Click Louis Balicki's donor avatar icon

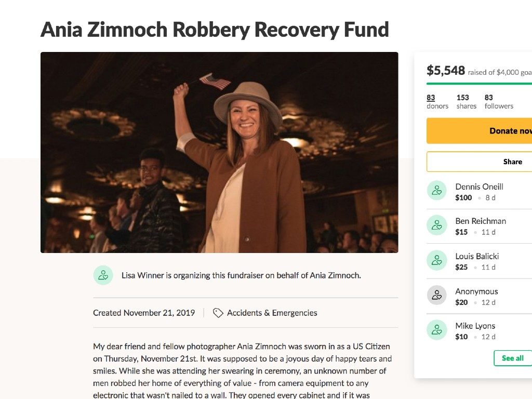pos(437,260)
